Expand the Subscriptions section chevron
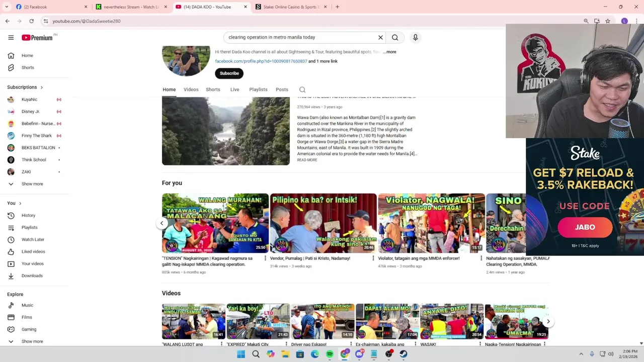 pos(41,87)
